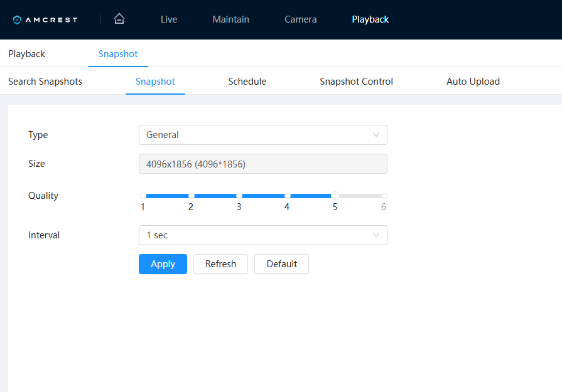Screen dimensions: 562x392
Task: Switch to the Schedule tab
Action: tap(247, 82)
